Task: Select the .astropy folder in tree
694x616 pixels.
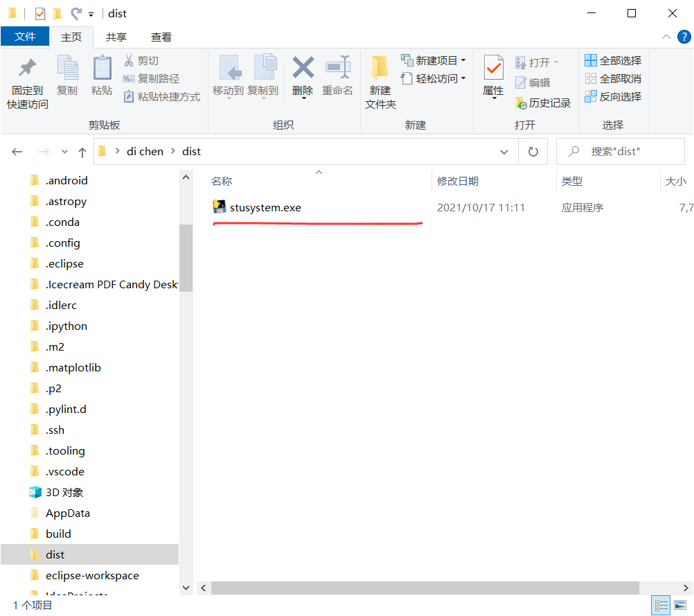Action: coord(66,202)
